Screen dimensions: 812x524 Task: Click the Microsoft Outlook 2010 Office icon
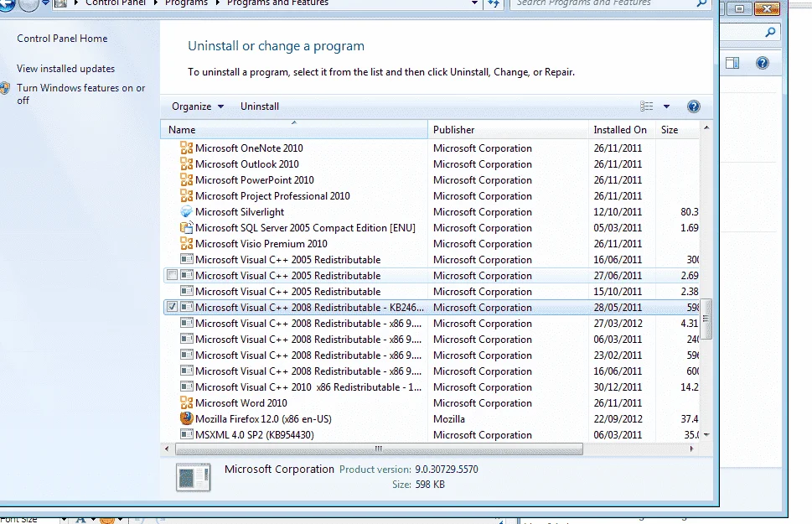(x=186, y=163)
